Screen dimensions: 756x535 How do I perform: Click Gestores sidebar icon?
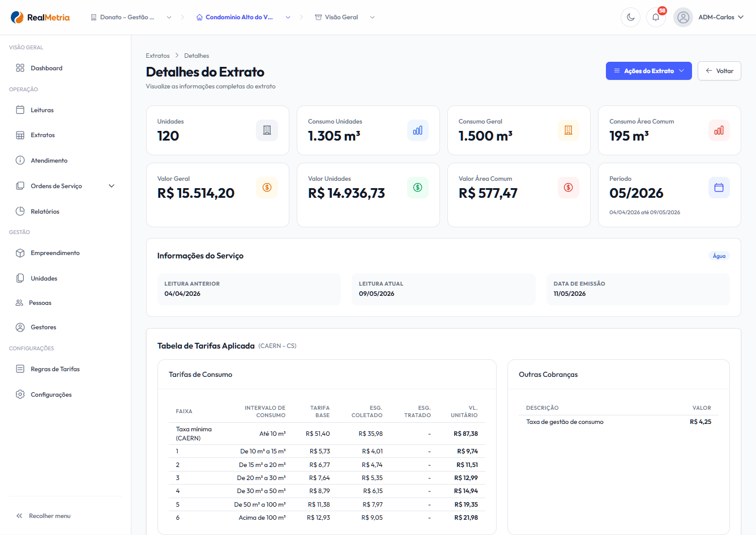[20, 327]
